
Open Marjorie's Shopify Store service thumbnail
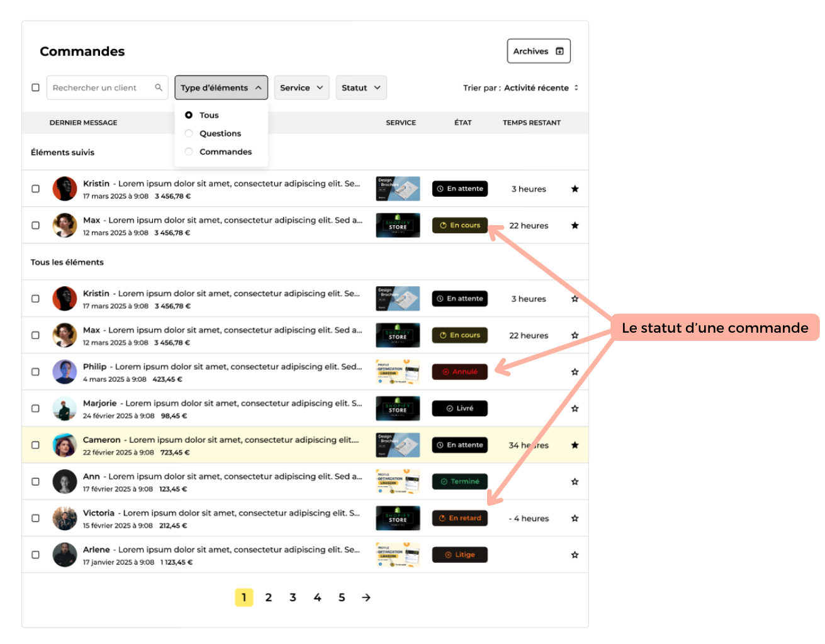[x=398, y=408]
